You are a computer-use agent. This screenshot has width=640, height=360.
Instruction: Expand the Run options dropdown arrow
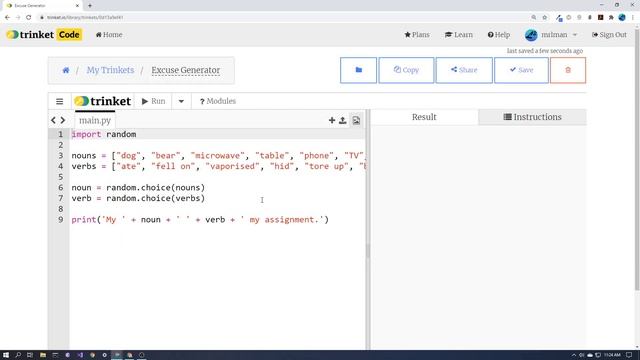coord(181,101)
